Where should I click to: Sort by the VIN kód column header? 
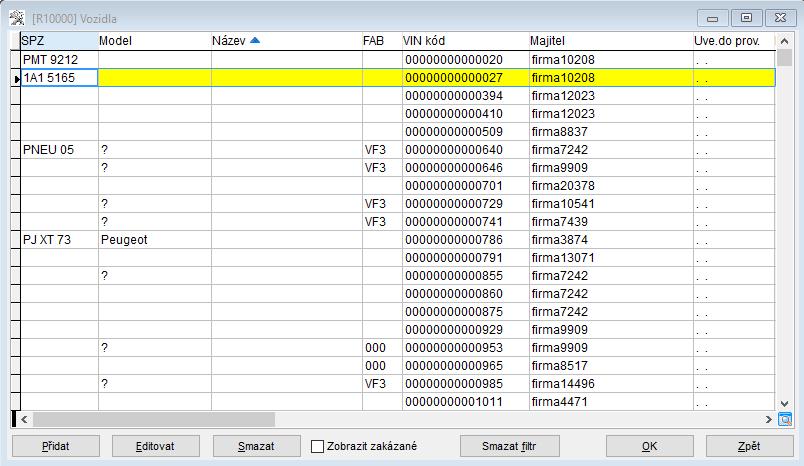(x=466, y=40)
